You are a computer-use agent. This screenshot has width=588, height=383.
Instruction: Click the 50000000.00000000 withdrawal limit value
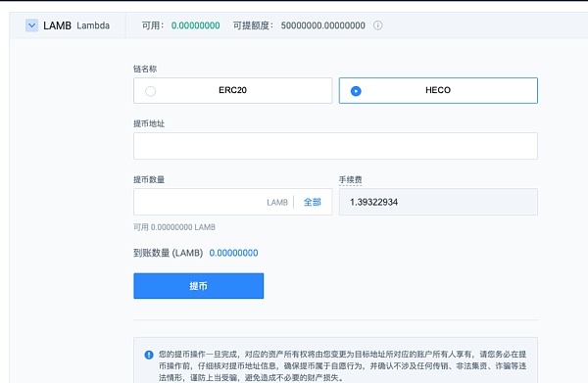click(x=322, y=25)
